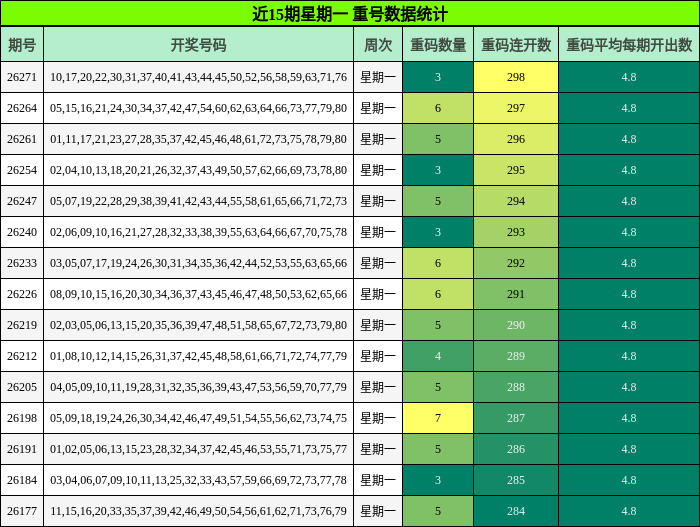Click the 重码连开数 column header
700x527 pixels.
(x=516, y=45)
